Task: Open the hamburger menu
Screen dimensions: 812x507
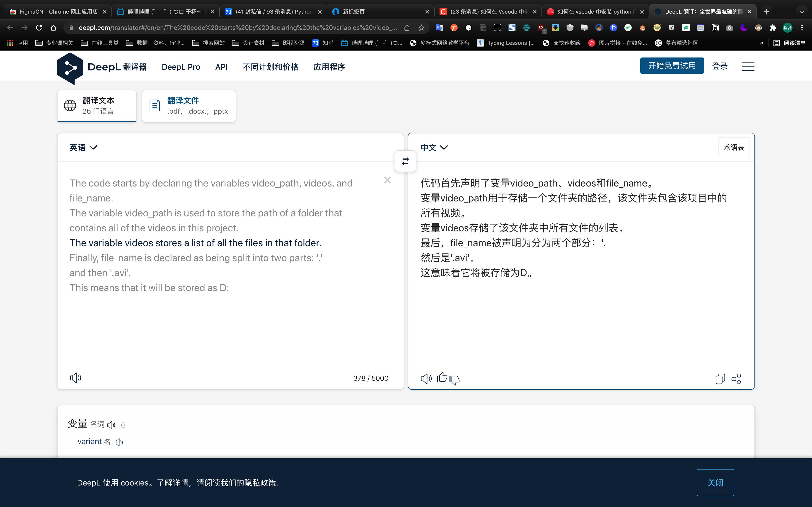Action: 748,66
